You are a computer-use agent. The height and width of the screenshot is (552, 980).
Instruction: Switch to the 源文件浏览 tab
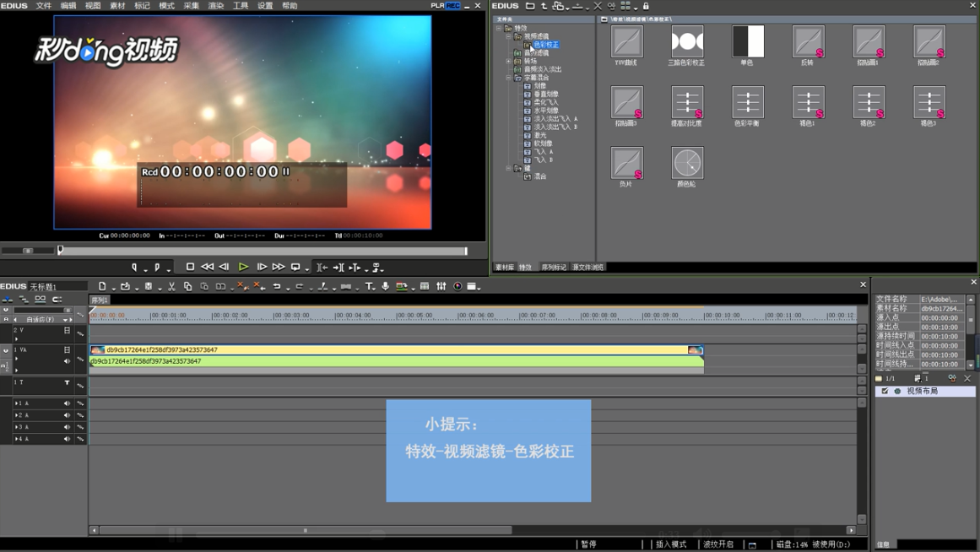pyautogui.click(x=587, y=267)
